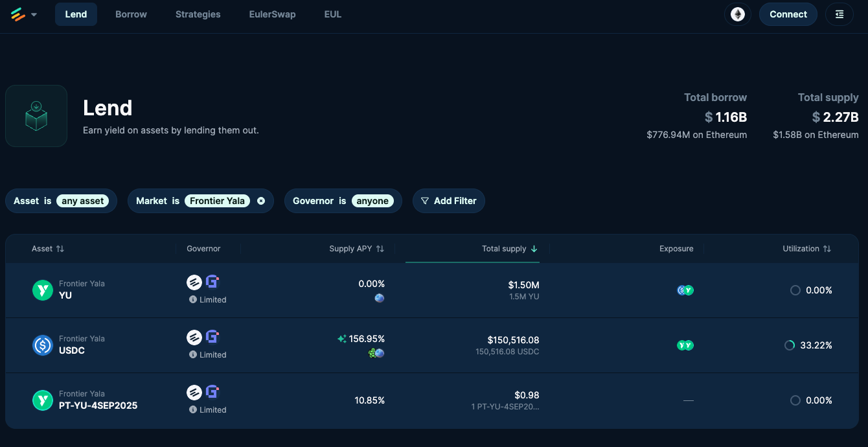Click the Limited info icon in PT-YU-4SEP2025 row
This screenshot has width=868, height=447.
point(193,410)
